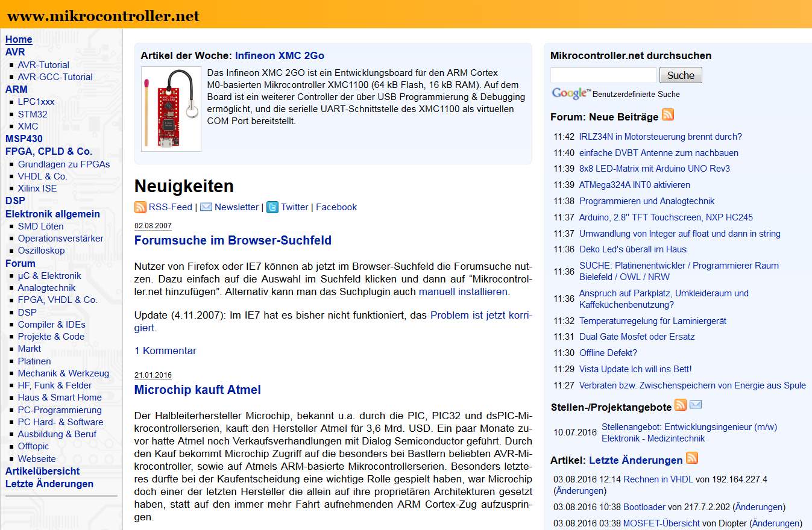
Task: Open RSS icon beside Letzte Änderungen heading
Action: (x=692, y=458)
